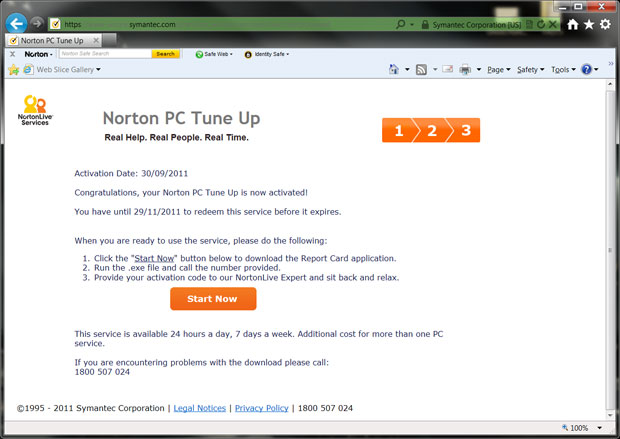Click the forward navigation arrow
The width and height of the screenshot is (620, 439).
(37, 24)
